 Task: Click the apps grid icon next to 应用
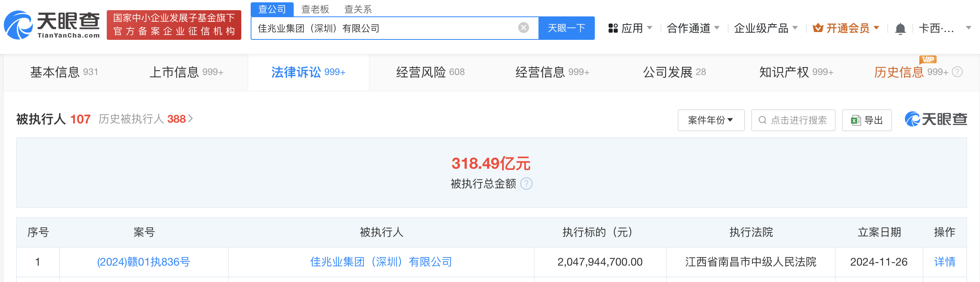click(613, 28)
